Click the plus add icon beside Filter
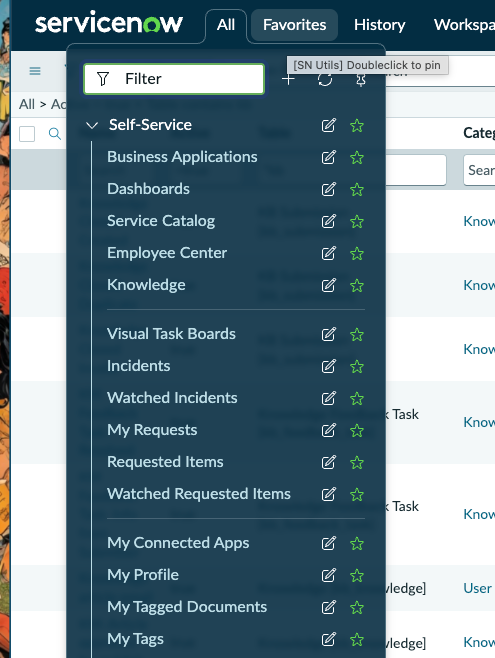This screenshot has width=495, height=658. 289,79
